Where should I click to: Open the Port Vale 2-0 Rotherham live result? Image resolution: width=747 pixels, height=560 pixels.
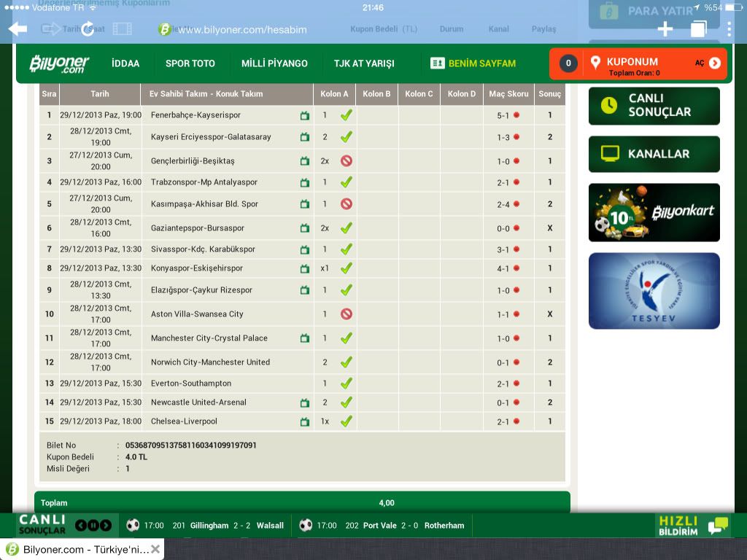[x=382, y=525]
